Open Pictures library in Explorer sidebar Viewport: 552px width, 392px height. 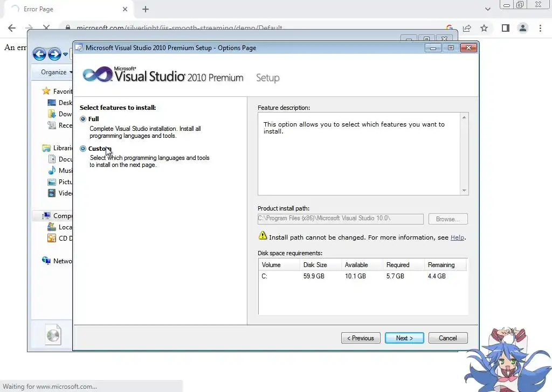click(60, 182)
